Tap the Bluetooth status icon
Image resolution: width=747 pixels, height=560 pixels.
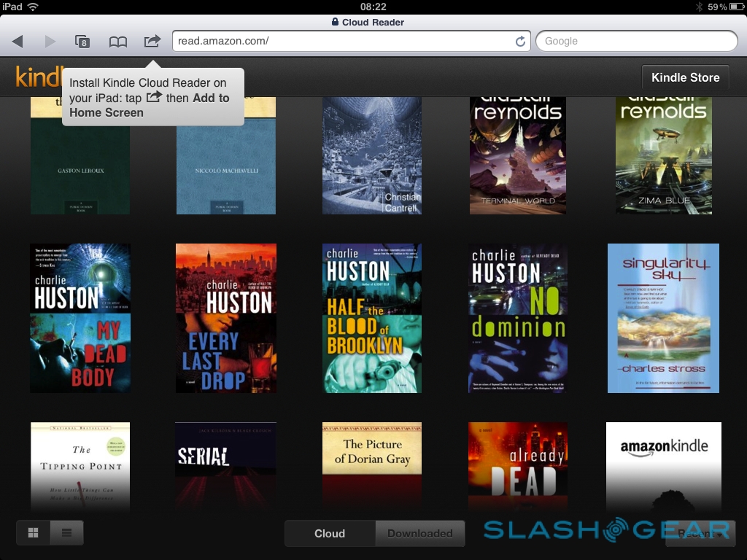[700, 7]
